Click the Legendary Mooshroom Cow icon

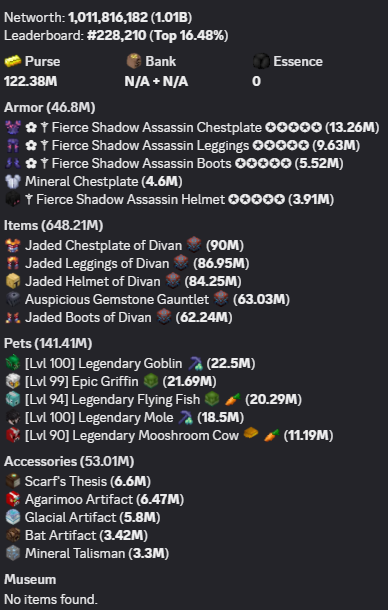pyautogui.click(x=13, y=435)
